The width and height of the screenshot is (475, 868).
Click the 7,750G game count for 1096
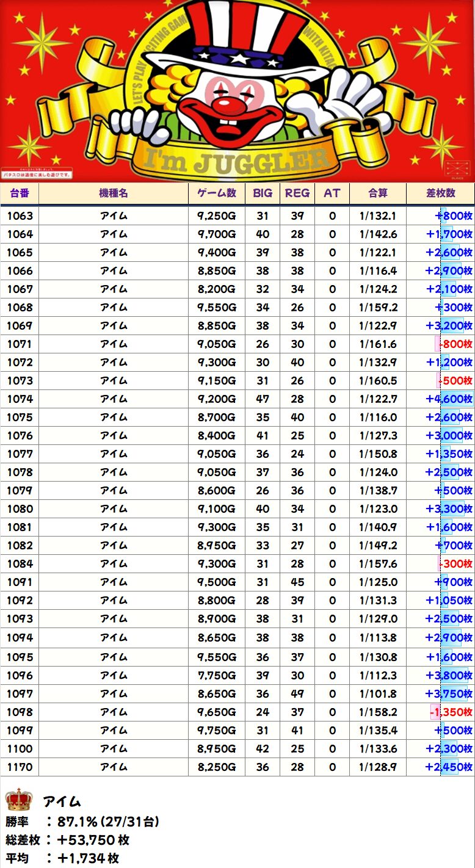tap(217, 675)
